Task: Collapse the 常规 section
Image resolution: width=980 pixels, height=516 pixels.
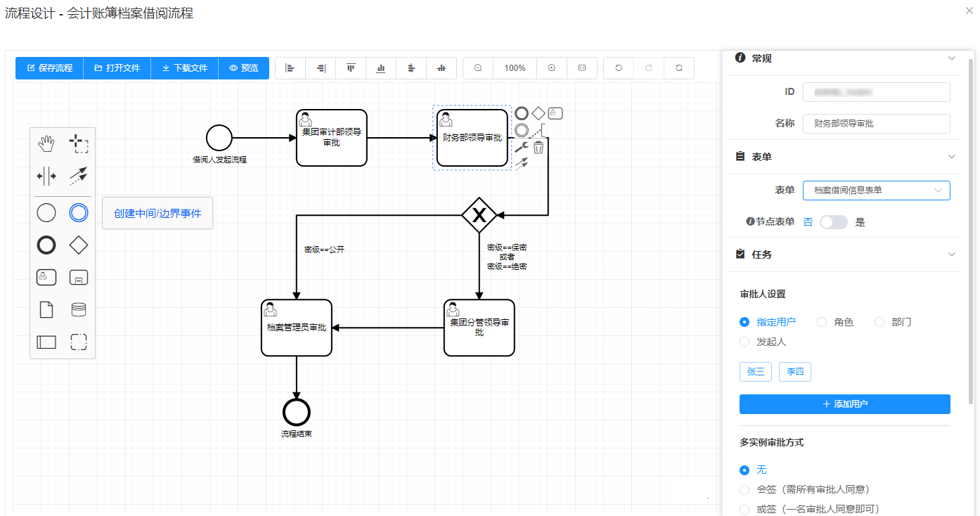Action: tap(952, 58)
